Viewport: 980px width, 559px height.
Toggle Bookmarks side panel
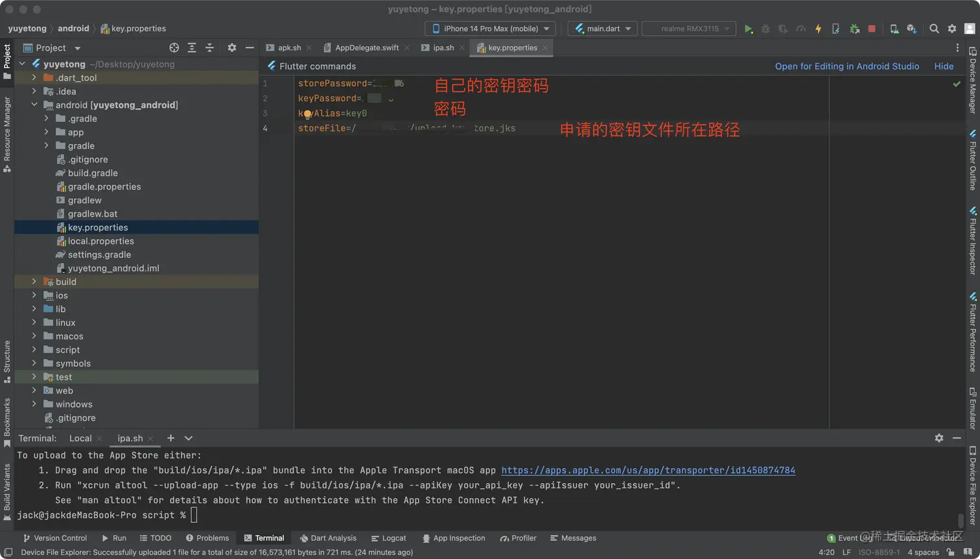(7, 422)
